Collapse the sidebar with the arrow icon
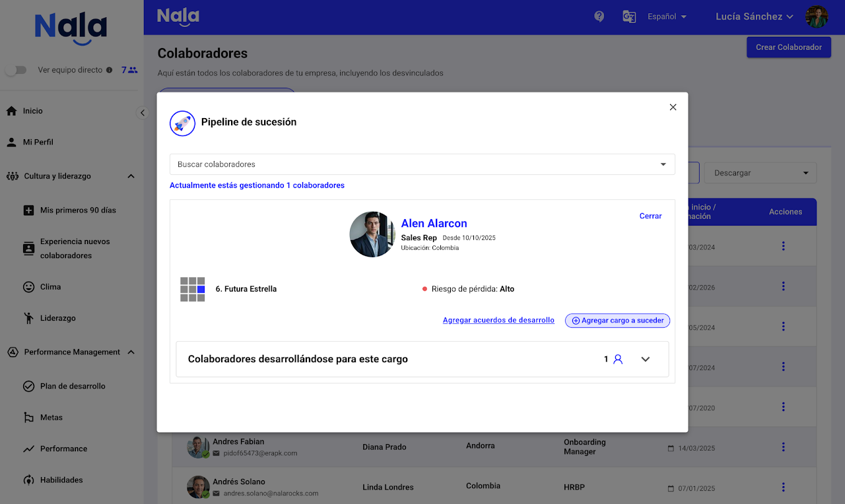Viewport: 845px width, 504px height. tap(143, 113)
